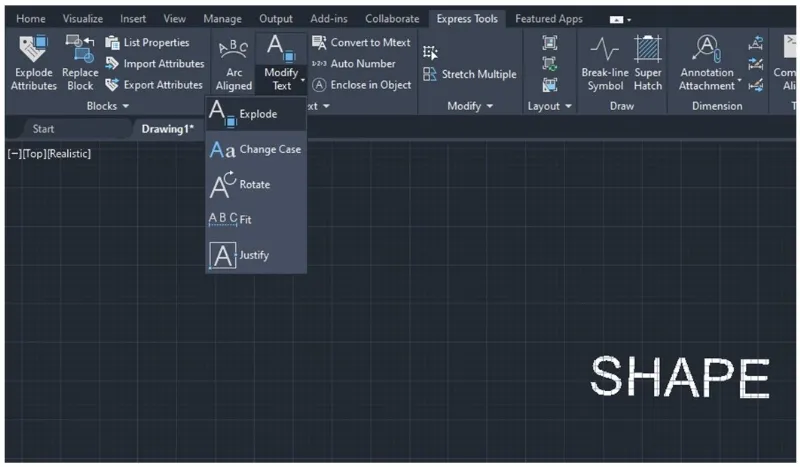Expand the Blocks panel dropdown
Image resolution: width=800 pixels, height=467 pixels.
click(x=107, y=106)
